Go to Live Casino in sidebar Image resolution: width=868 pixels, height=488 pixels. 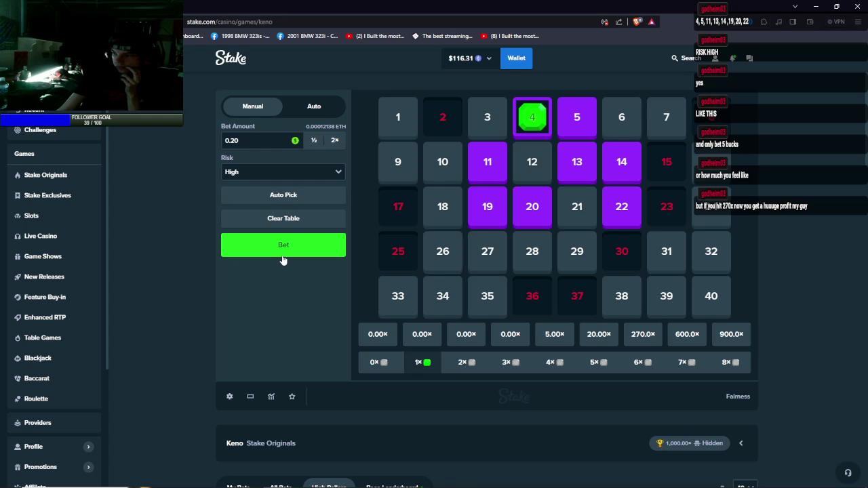54,236
